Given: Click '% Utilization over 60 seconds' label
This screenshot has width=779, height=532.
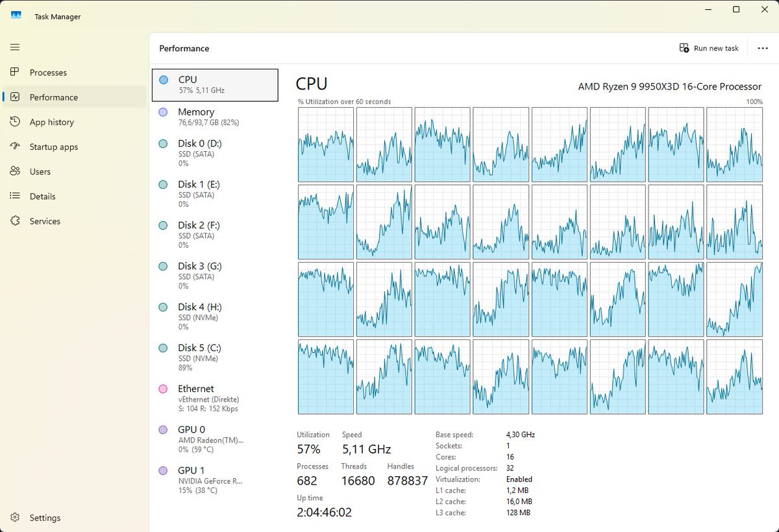Looking at the screenshot, I should [345, 102].
